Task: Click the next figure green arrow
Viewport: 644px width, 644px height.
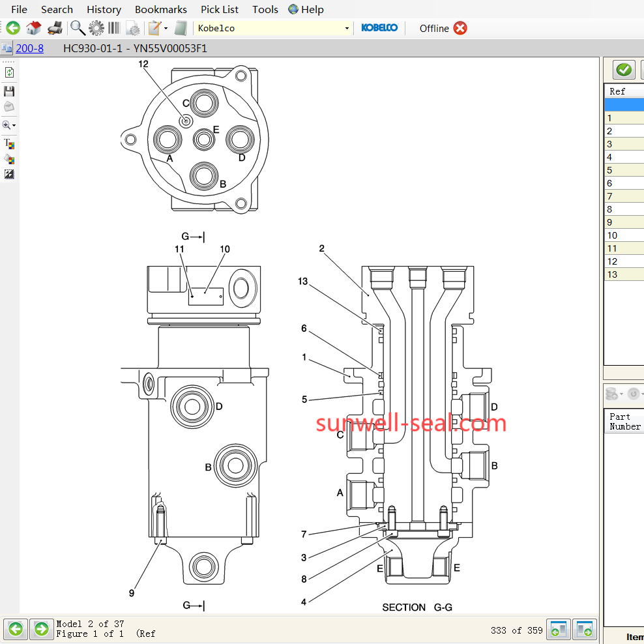Action: (42, 629)
